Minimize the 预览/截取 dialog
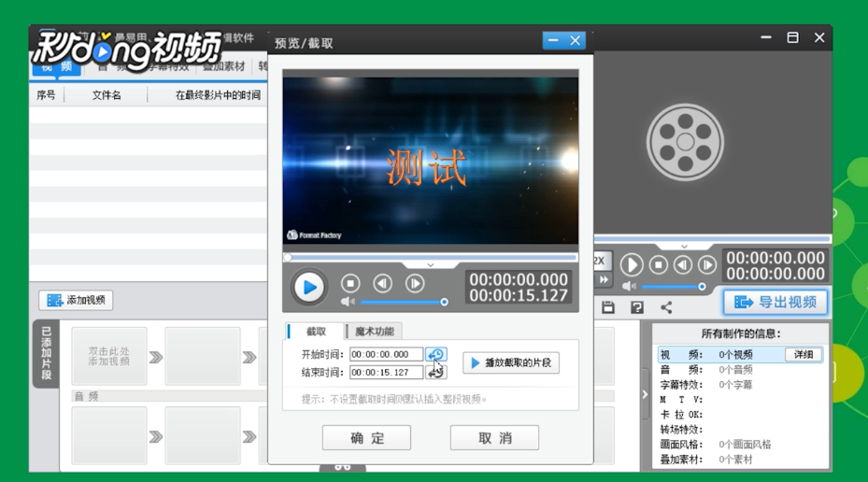The width and height of the screenshot is (868, 482). point(553,40)
